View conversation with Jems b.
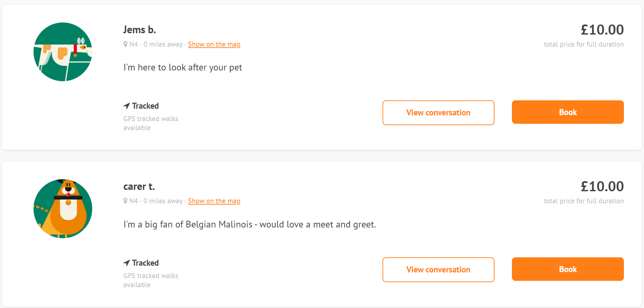 click(438, 113)
